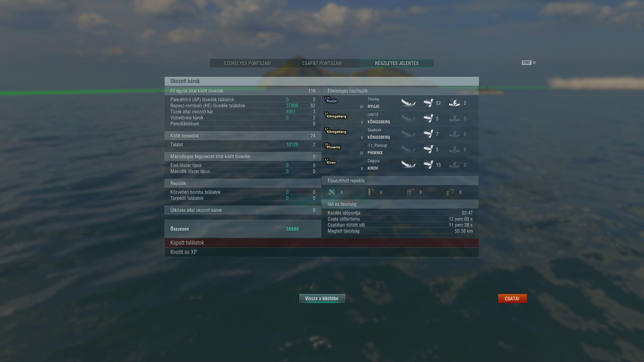
Task: Switch to the Személyes pontszám tab
Action: coord(247,63)
